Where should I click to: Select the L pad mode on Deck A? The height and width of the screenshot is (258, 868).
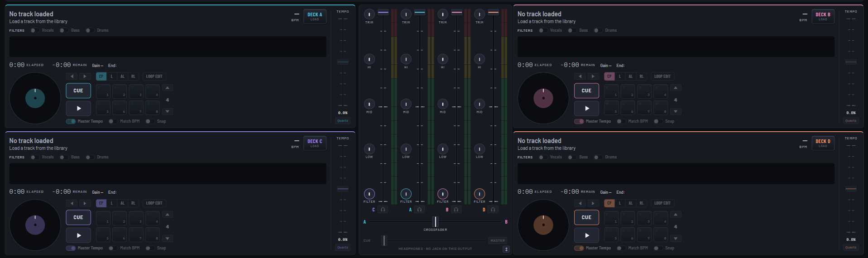tap(112, 76)
